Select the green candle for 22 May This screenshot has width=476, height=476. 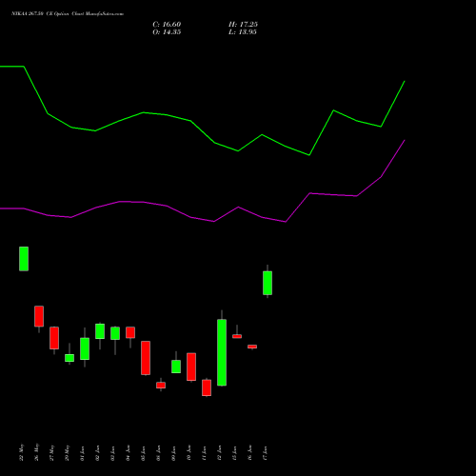24,259
